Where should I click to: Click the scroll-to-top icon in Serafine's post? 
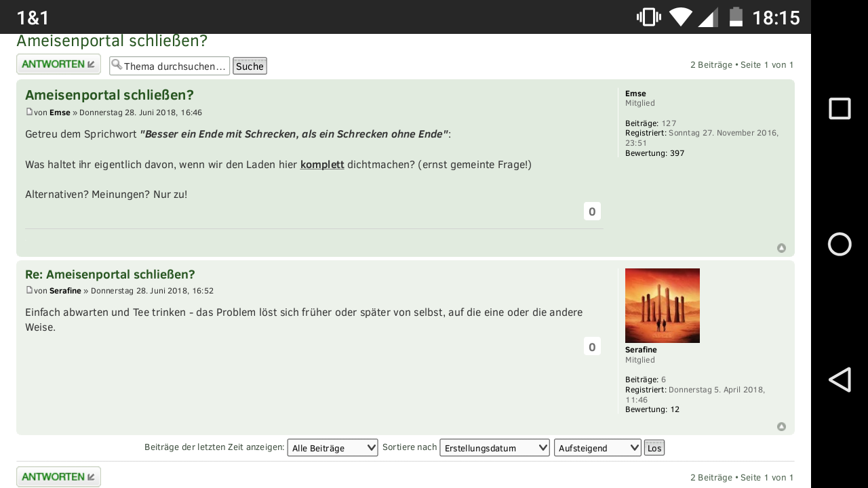pyautogui.click(x=781, y=427)
